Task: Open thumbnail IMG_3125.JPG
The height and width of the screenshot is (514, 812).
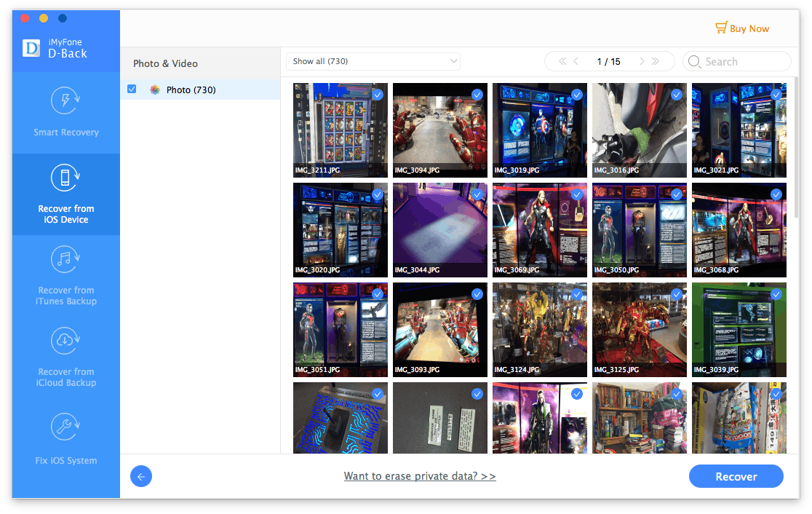Action: pos(640,330)
